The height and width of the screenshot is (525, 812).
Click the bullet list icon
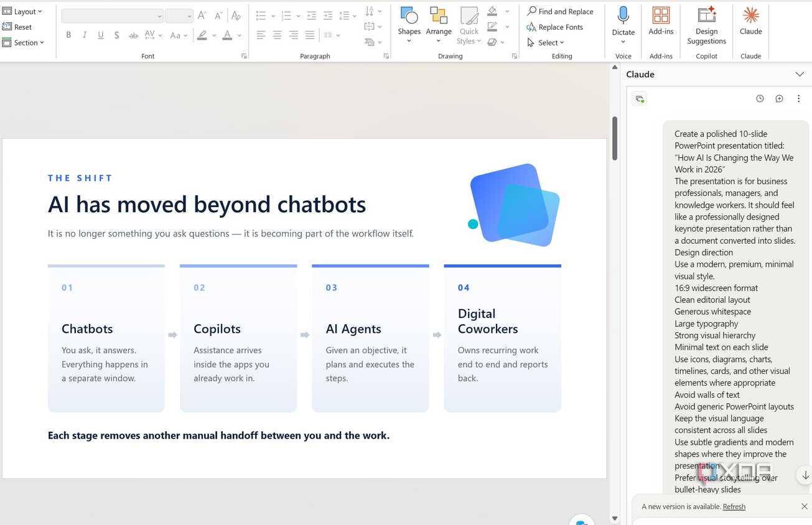point(261,16)
